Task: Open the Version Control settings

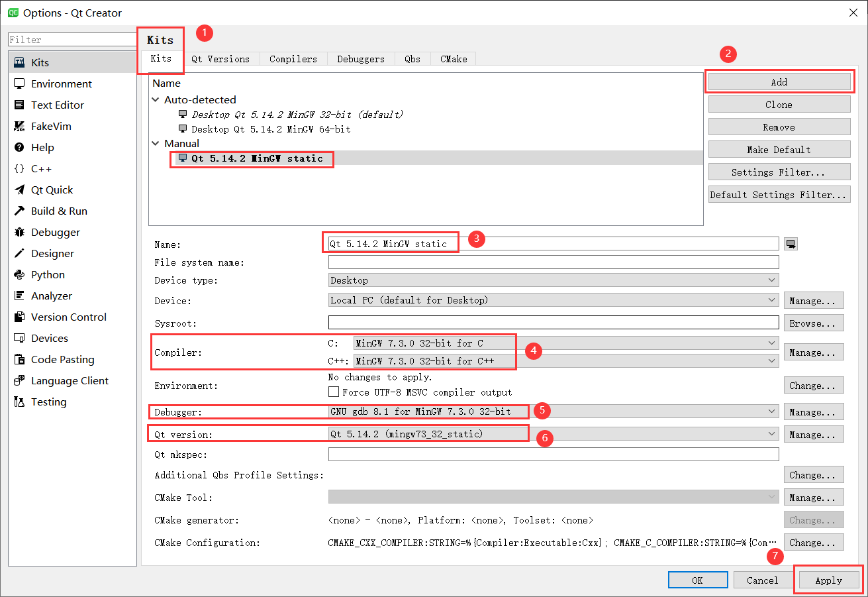Action: click(x=69, y=317)
